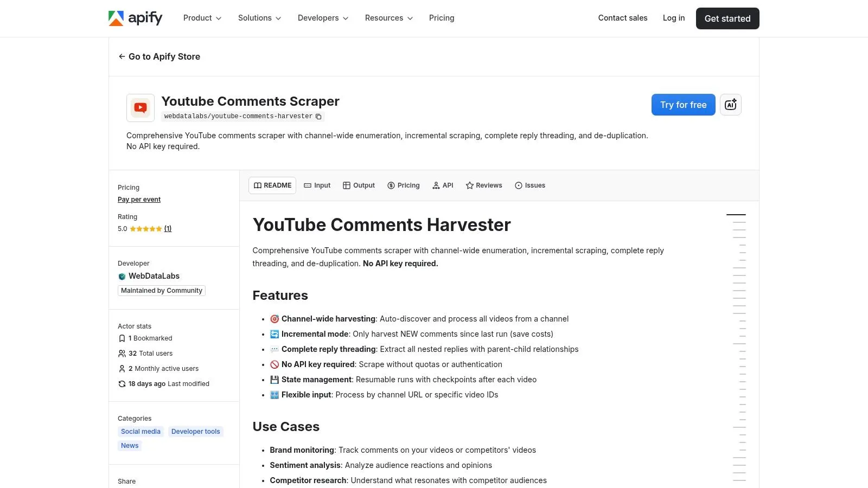Image resolution: width=868 pixels, height=488 pixels.
Task: Copy the actor name webdatalabs/youtube-comments-harvester
Action: pos(318,117)
